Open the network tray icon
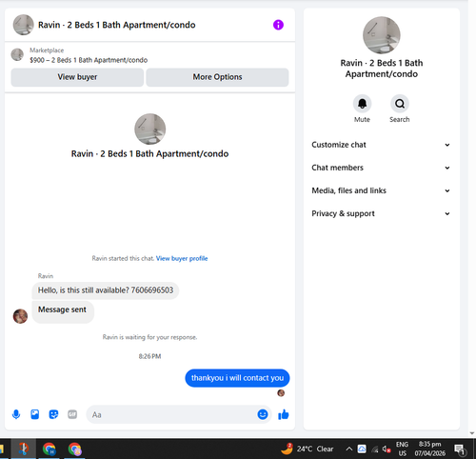Viewport: 476px width, 459px height. pos(374,449)
